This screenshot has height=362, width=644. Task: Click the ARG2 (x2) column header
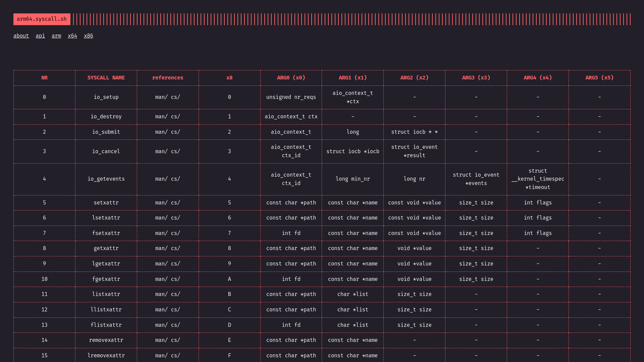click(415, 78)
